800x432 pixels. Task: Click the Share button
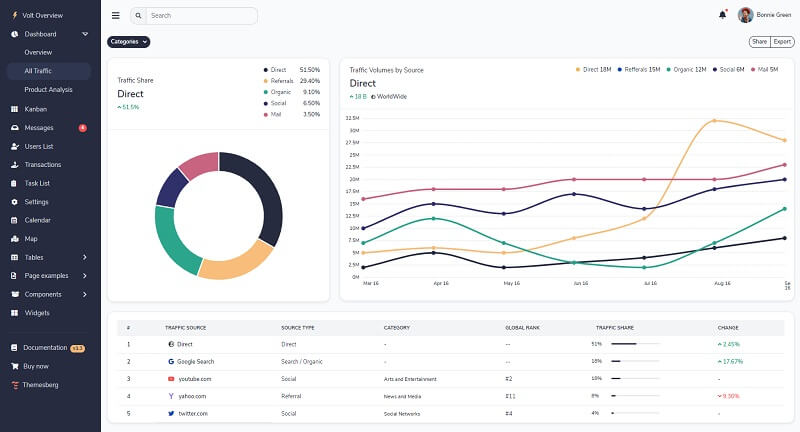pyautogui.click(x=759, y=42)
